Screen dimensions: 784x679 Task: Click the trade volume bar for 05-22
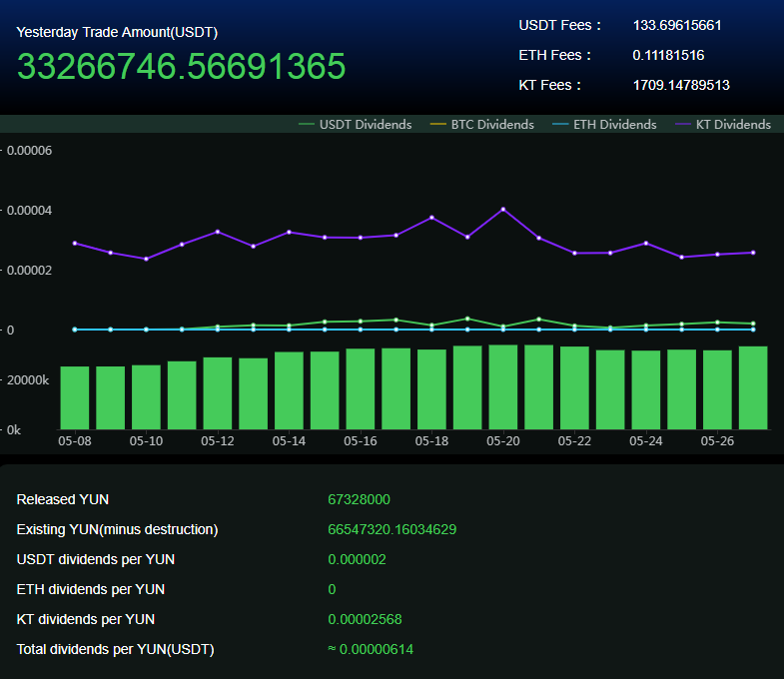[x=574, y=388]
